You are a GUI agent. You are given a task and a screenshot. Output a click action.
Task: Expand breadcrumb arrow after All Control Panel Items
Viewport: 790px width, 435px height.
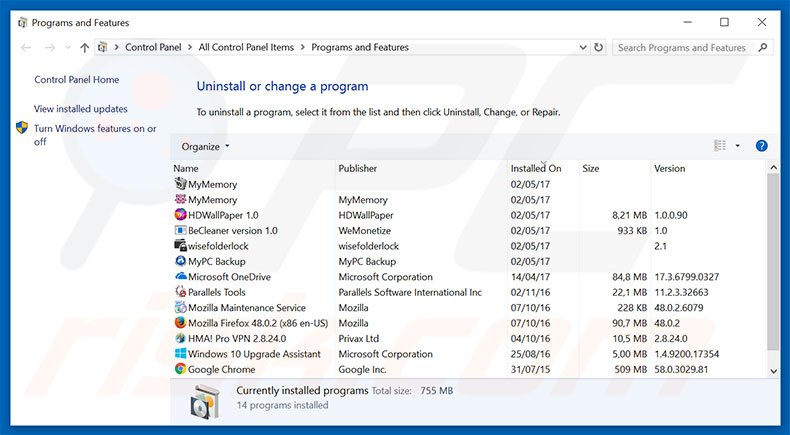point(302,47)
